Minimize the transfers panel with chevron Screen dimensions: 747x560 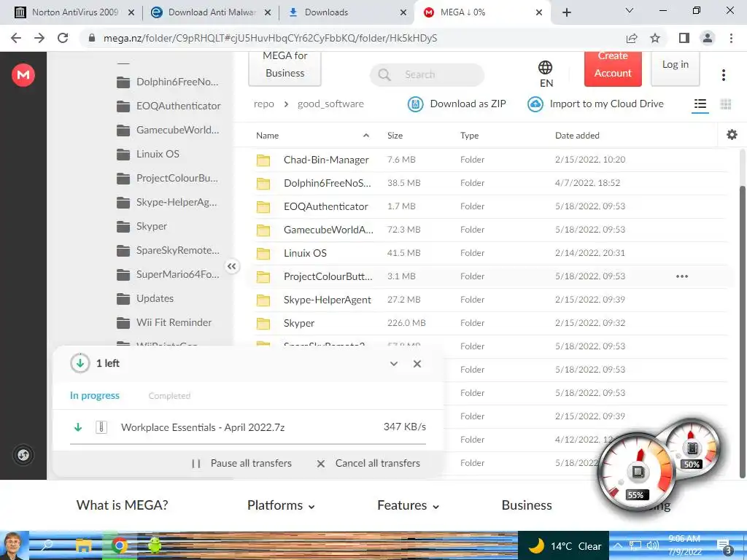coord(393,364)
